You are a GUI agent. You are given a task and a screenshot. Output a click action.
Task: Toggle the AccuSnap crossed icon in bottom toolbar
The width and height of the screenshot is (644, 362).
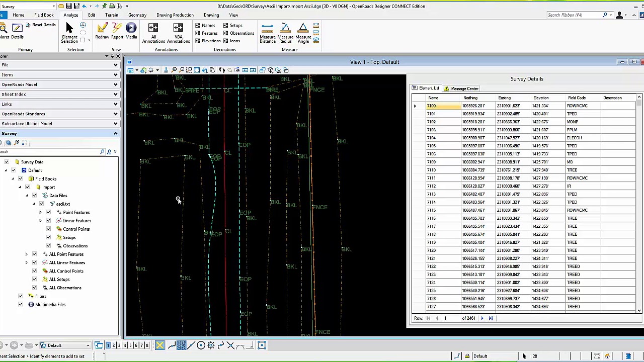159,345
